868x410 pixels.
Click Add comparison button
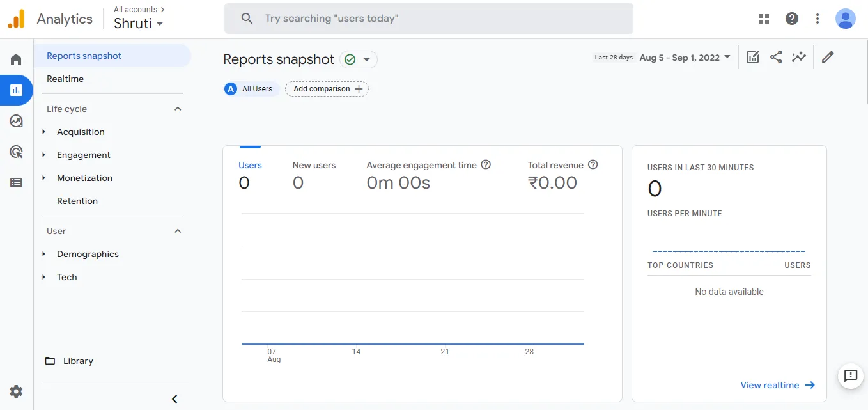(x=327, y=89)
